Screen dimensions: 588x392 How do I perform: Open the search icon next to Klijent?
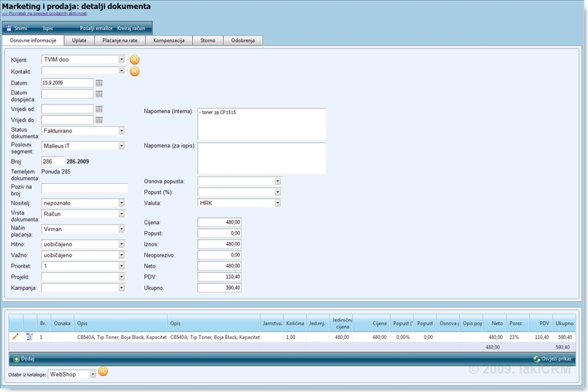coord(134,60)
